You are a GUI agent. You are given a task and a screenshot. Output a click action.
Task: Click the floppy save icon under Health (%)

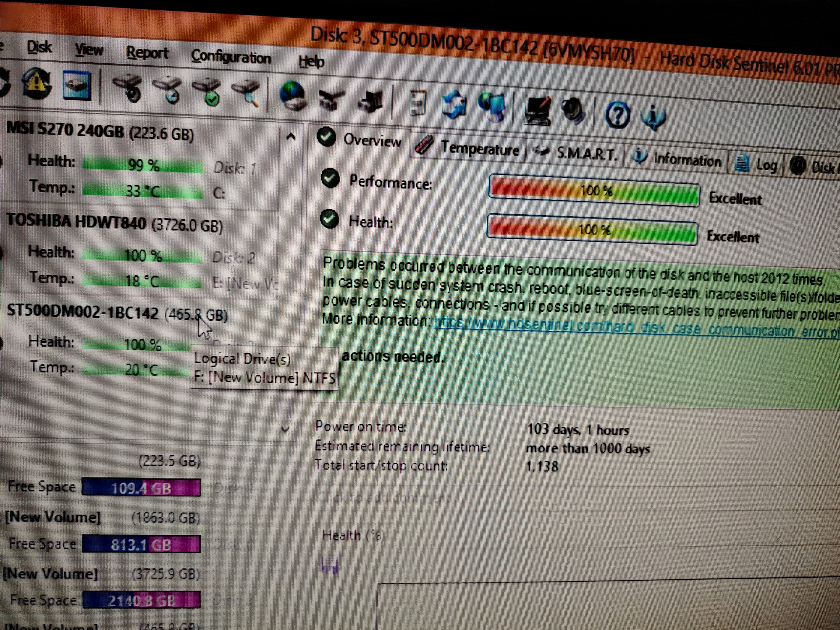[329, 565]
